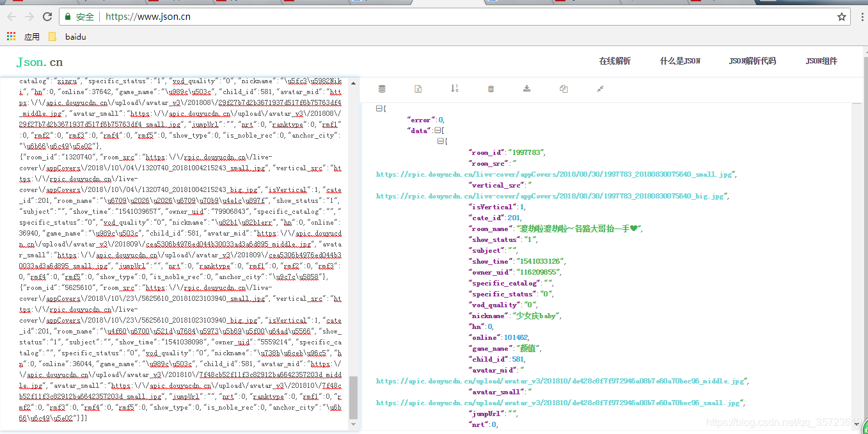Click the compress arrows icon

coord(600,89)
